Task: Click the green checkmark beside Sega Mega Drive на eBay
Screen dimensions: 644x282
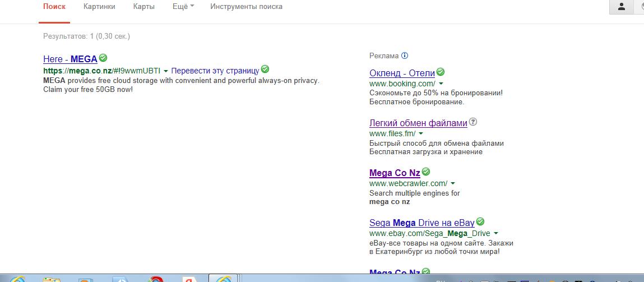Action: 480,222
